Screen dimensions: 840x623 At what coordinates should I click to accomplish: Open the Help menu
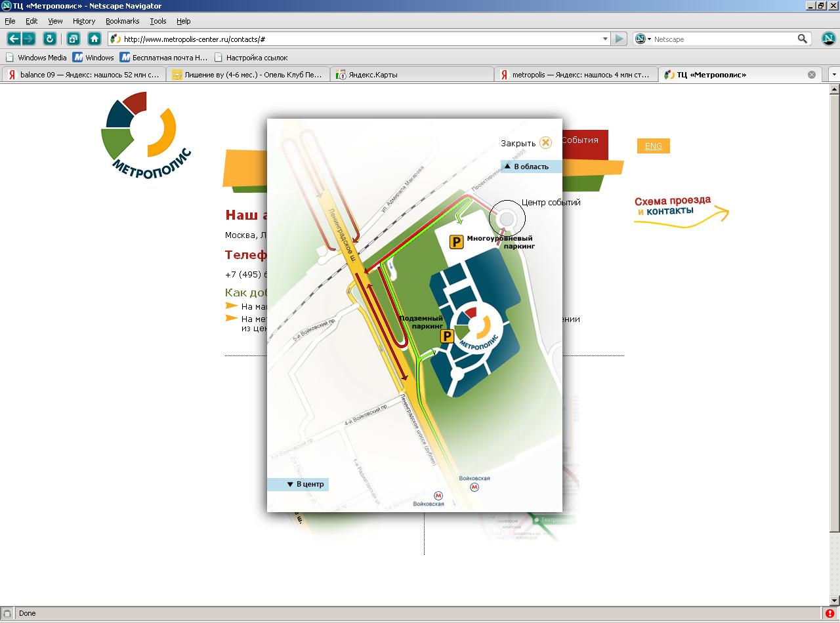(184, 21)
